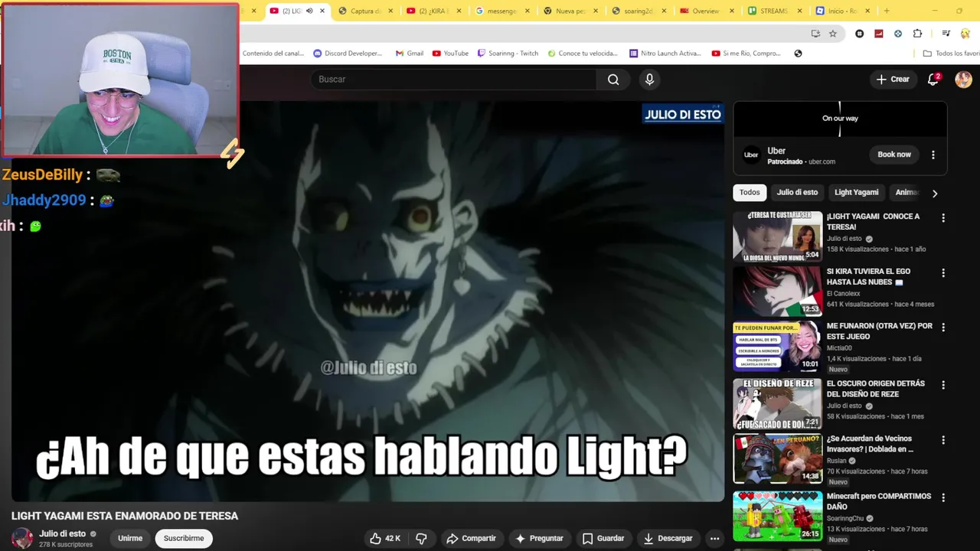Click the Unirme button
Image resolution: width=980 pixels, height=551 pixels.
tap(130, 539)
